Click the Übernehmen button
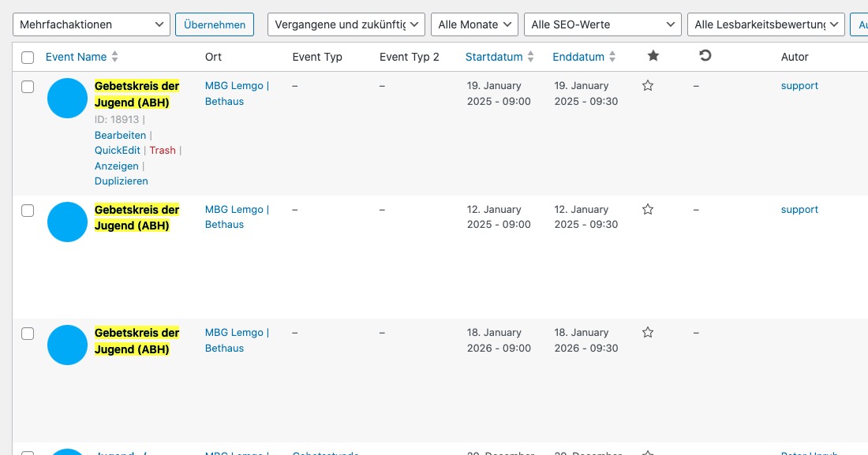This screenshot has height=455, width=868. 214,25
